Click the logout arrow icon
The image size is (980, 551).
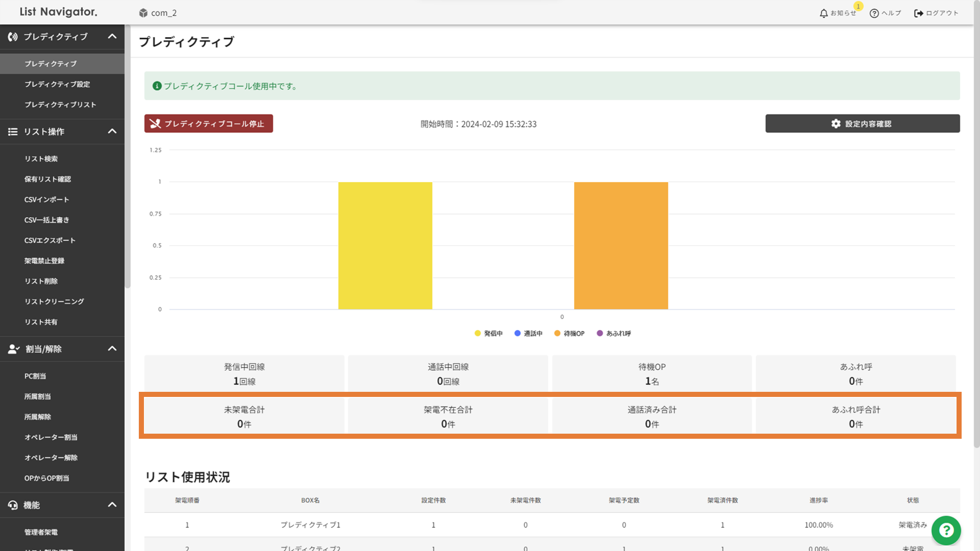click(918, 13)
